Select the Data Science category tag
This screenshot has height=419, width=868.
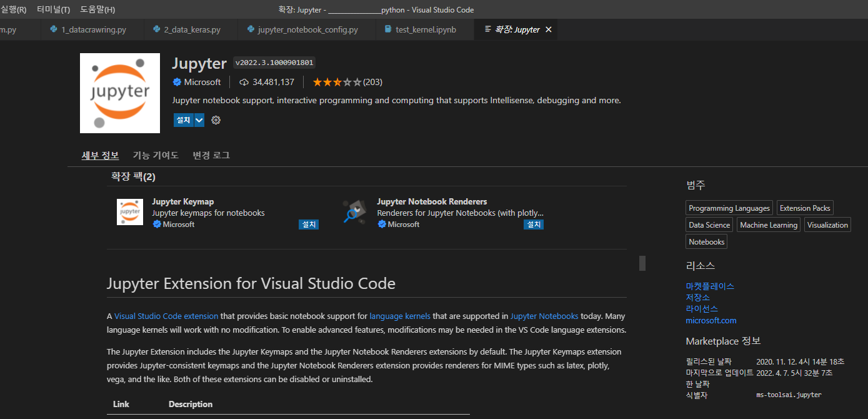click(x=709, y=225)
